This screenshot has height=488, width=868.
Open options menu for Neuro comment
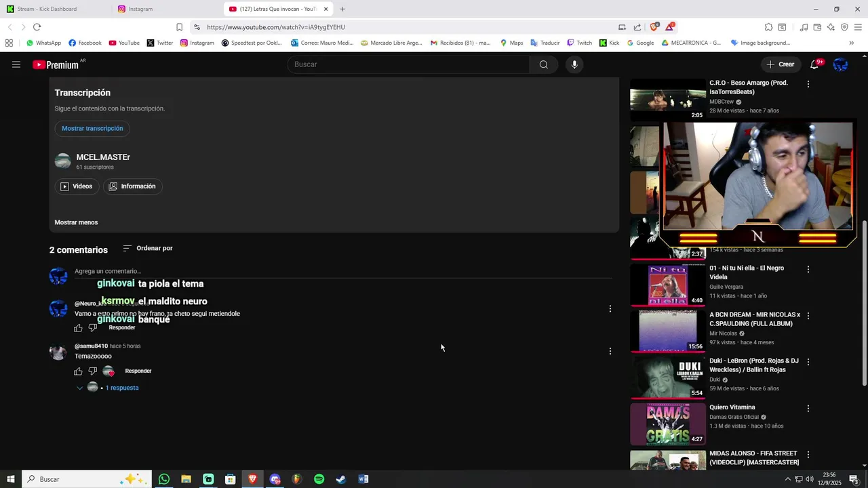click(610, 308)
